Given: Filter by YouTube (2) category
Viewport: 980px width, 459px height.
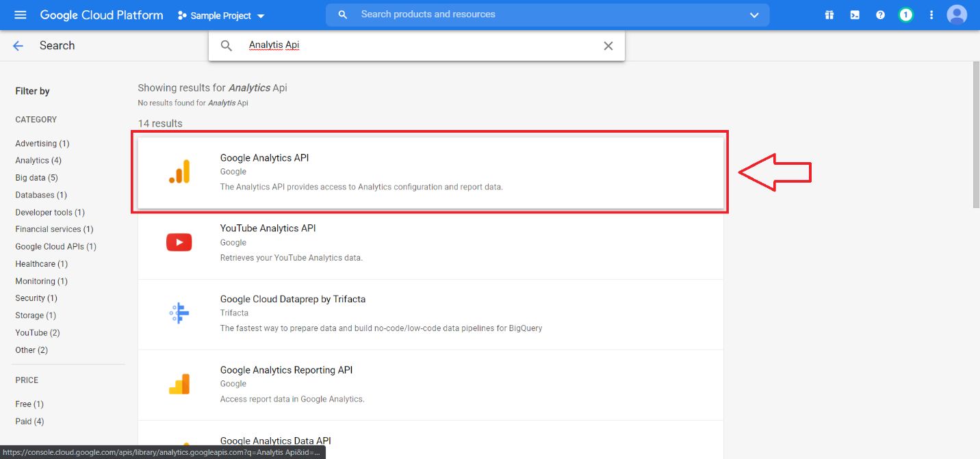Looking at the screenshot, I should click(x=38, y=333).
